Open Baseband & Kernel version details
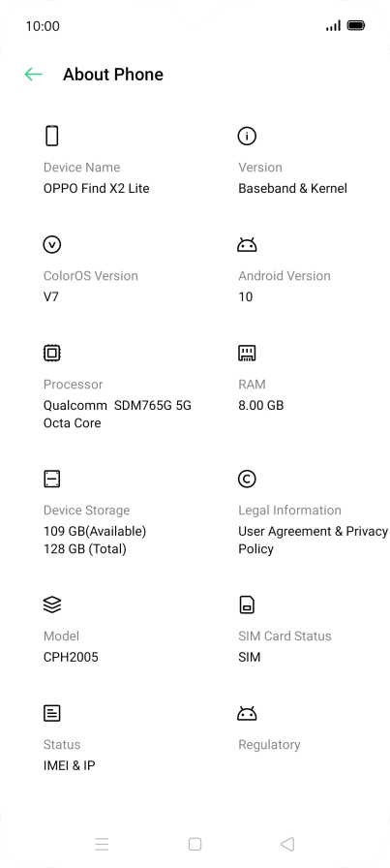 pos(292,188)
